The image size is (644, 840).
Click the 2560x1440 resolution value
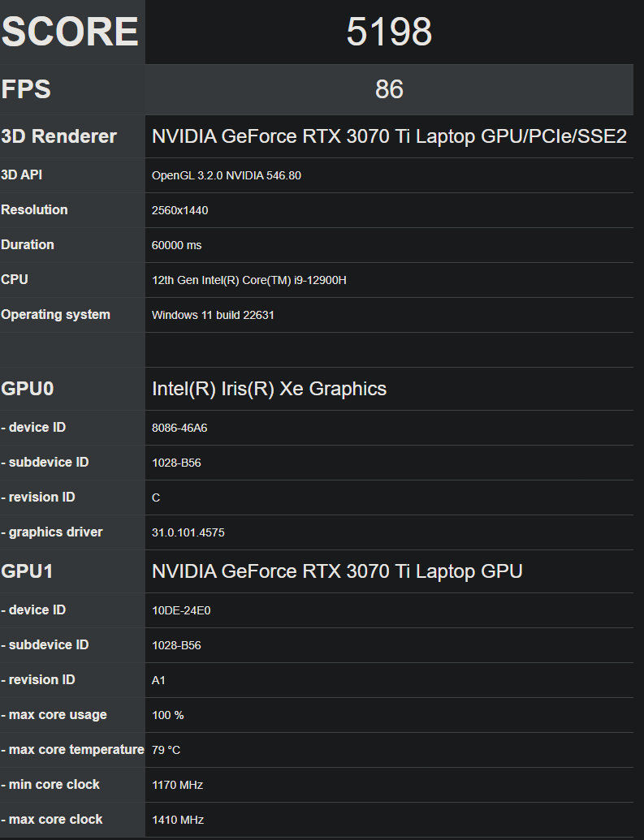coord(179,210)
